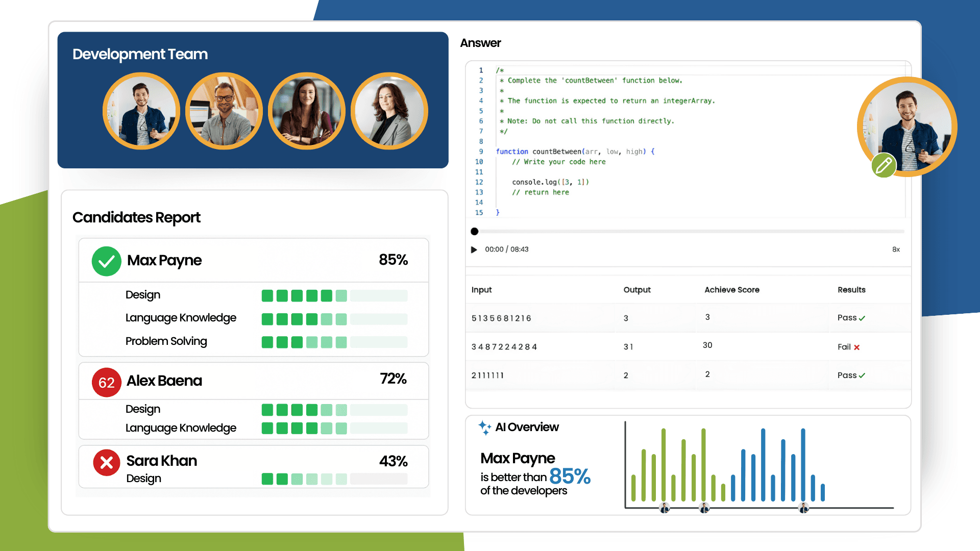Open Alex Baena's candidate entry
980x551 pixels.
click(x=164, y=381)
